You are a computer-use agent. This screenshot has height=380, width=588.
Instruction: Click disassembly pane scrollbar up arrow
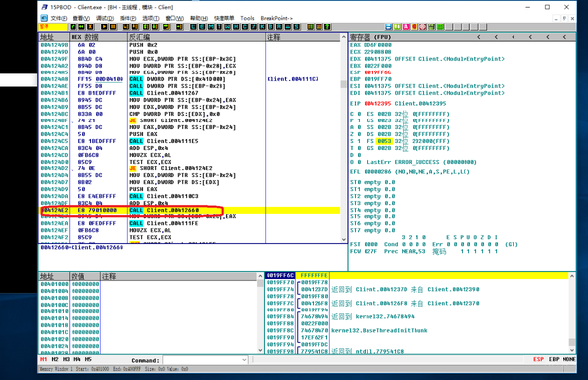[x=344, y=37]
